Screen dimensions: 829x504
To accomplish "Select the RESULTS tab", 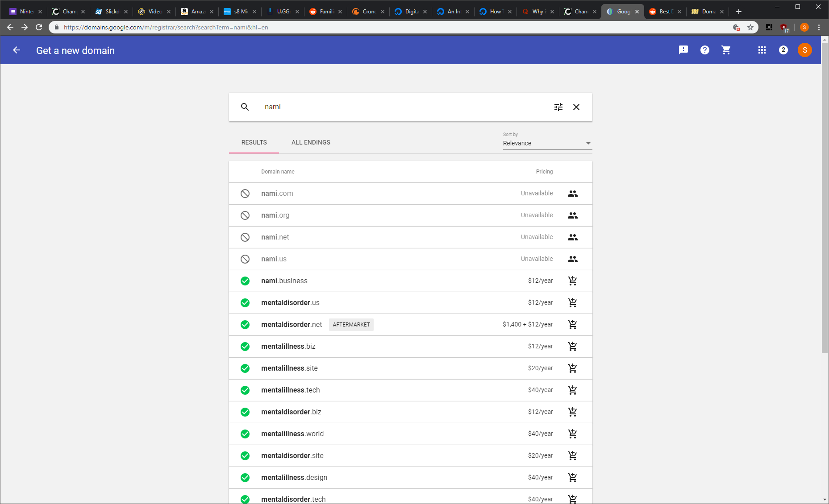I will point(254,142).
